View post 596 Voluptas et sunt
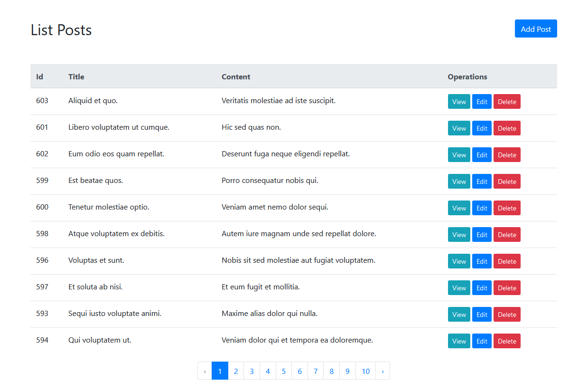This screenshot has height=392, width=588. [x=459, y=261]
